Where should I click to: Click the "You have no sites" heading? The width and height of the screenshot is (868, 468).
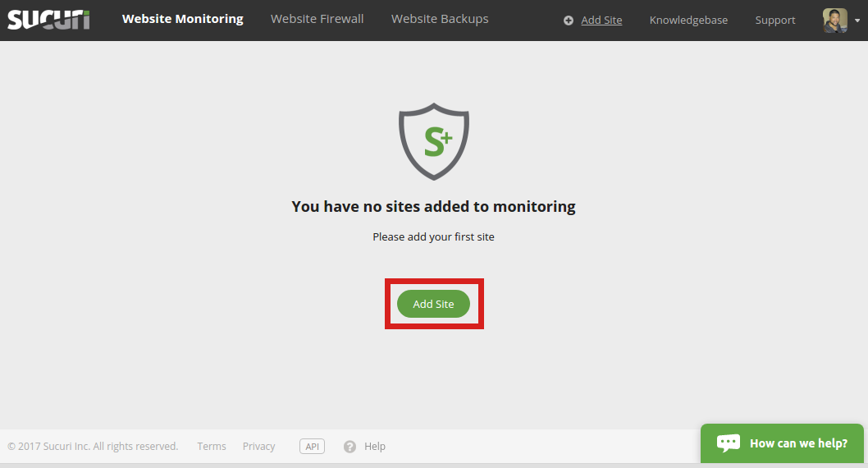point(433,207)
